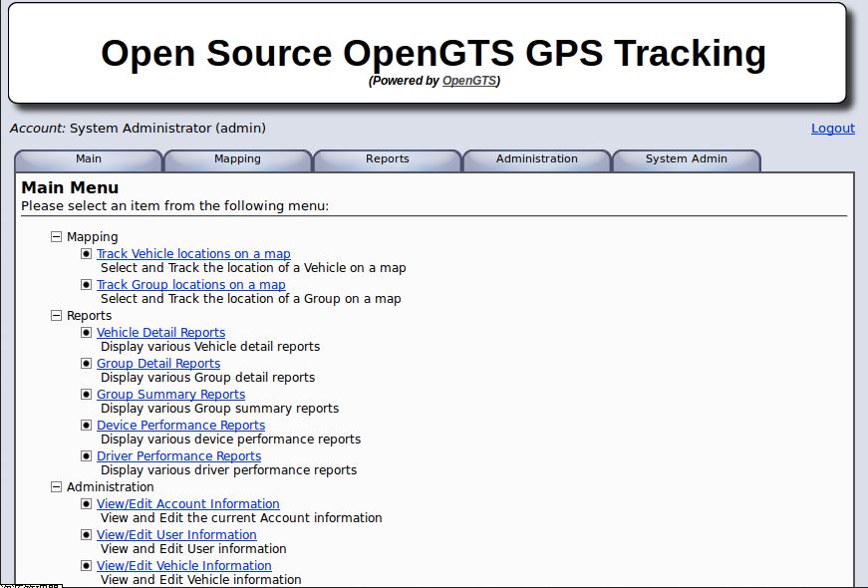868x588 pixels.
Task: Click the 'Open Source OpenGTS GPS Tracking' title
Action: pyautogui.click(x=434, y=54)
